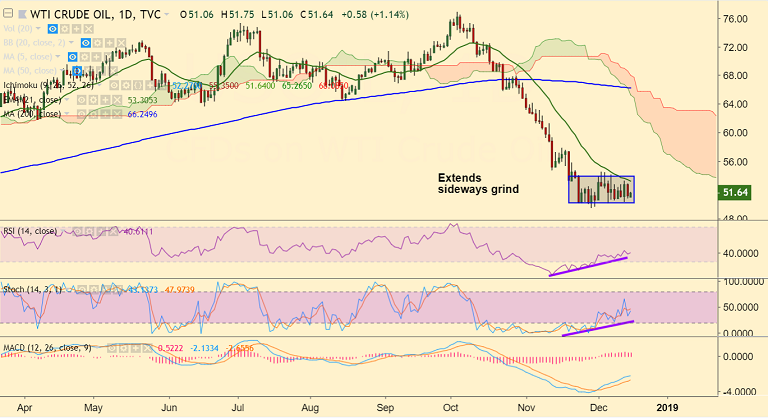Open the symbol dropdown after TVC

pyautogui.click(x=167, y=14)
